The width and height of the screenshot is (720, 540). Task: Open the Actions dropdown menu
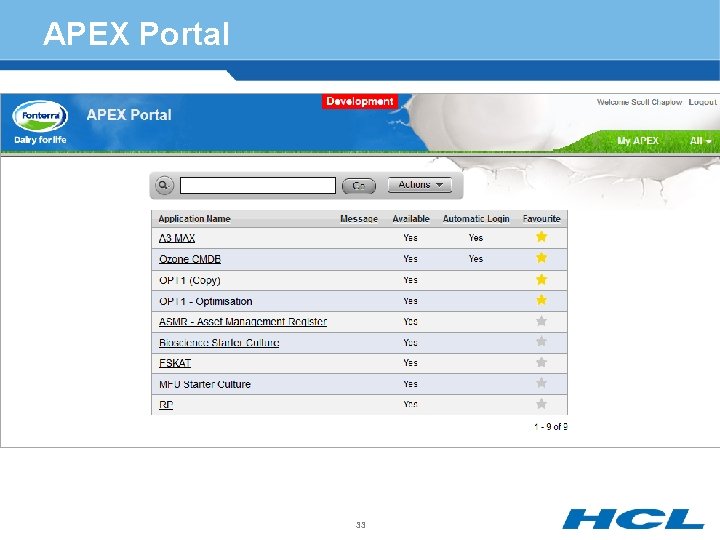click(420, 185)
